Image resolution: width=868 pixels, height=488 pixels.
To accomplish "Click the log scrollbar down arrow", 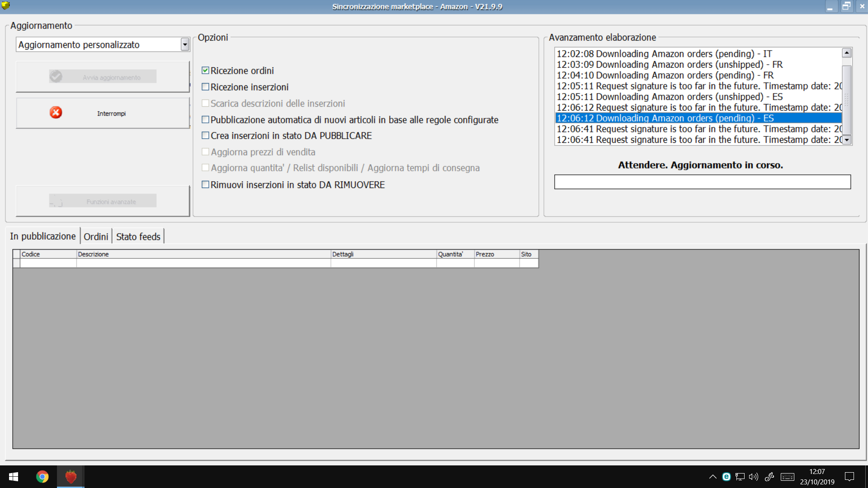I will pyautogui.click(x=847, y=140).
